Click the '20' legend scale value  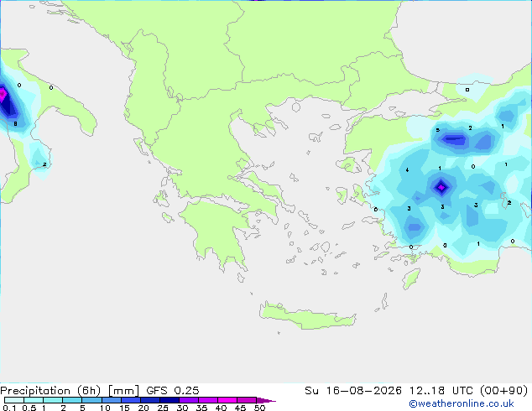click(143, 408)
